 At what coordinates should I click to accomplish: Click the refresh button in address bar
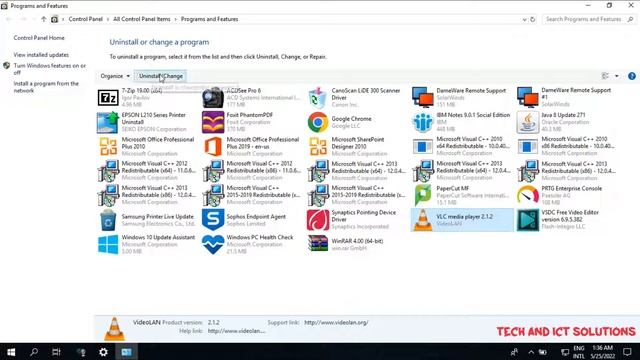pyautogui.click(x=532, y=19)
